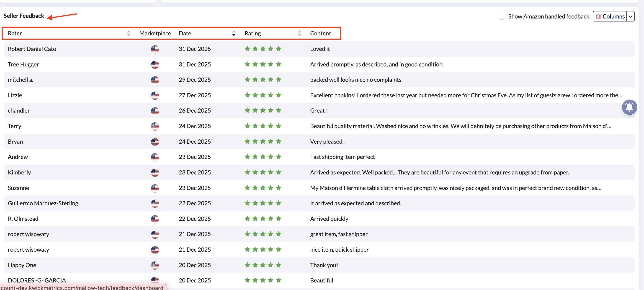
Task: Click the five-star rating for Terry
Action: pos(263,126)
